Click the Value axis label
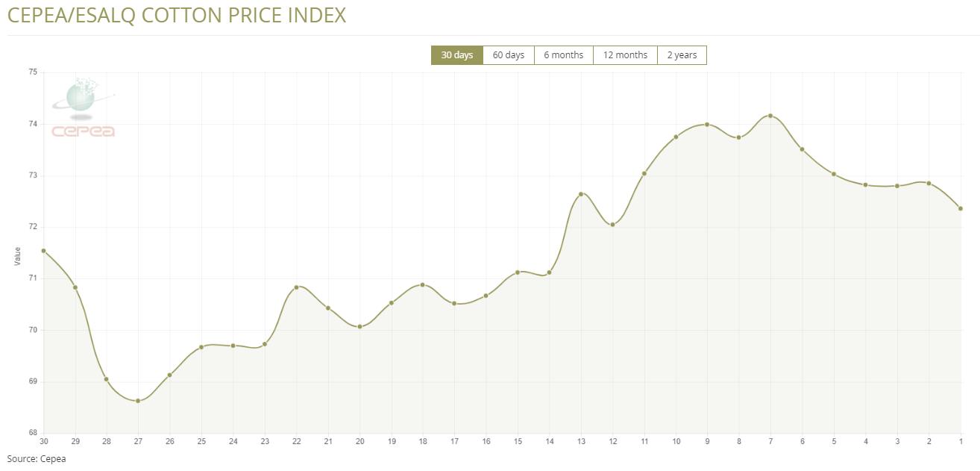980x471 pixels. click(x=18, y=256)
